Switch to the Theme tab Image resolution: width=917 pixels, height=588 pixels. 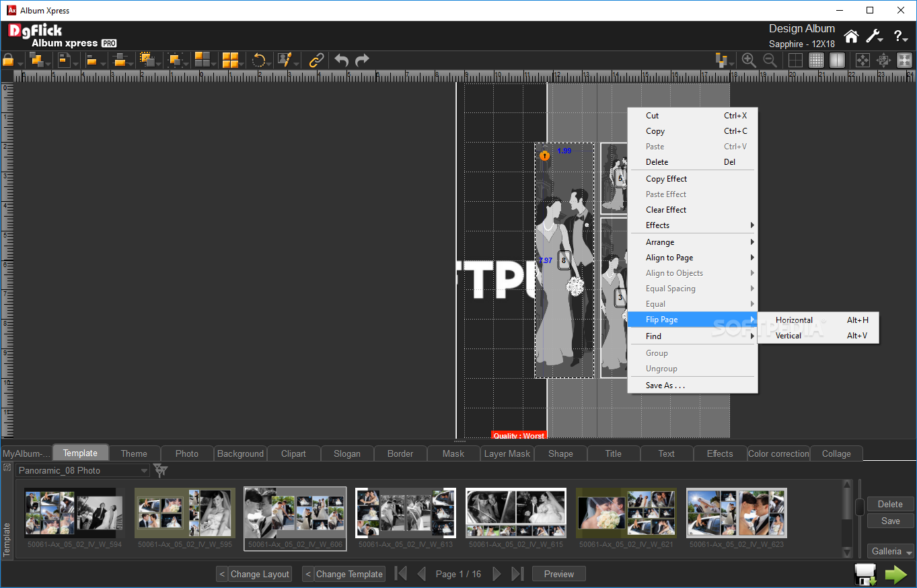(134, 453)
